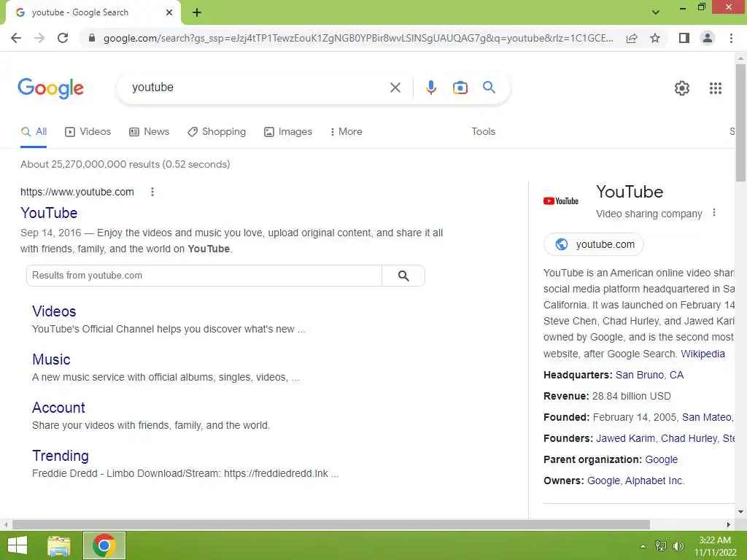Open the Chad Hurley founder link
This screenshot has width=747, height=560.
(689, 438)
